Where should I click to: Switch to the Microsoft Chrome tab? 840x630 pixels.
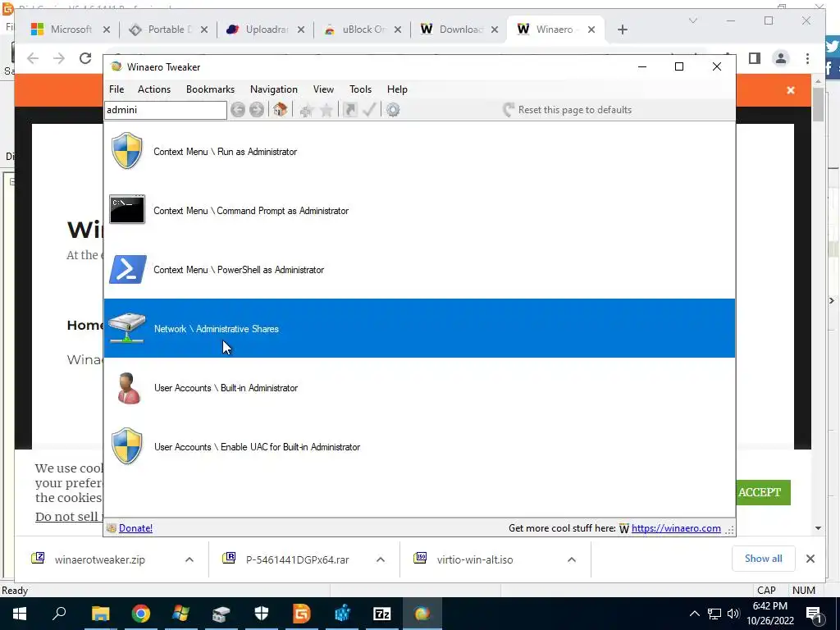(71, 30)
